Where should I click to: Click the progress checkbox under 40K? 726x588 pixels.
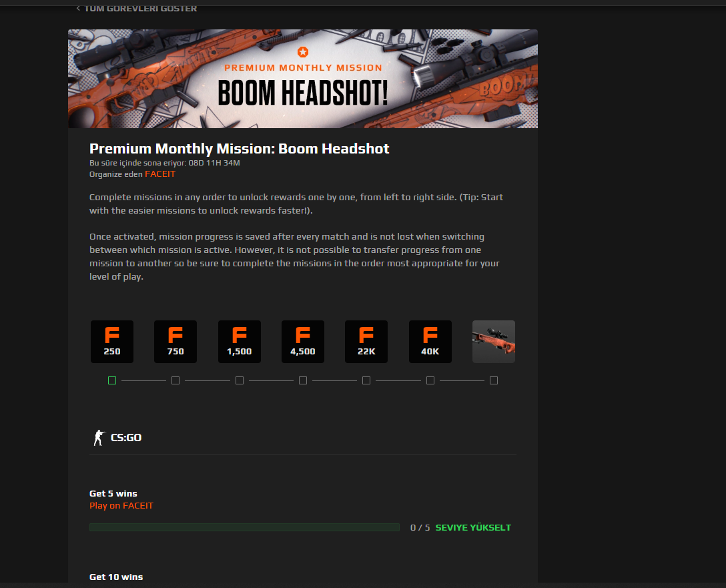point(430,380)
